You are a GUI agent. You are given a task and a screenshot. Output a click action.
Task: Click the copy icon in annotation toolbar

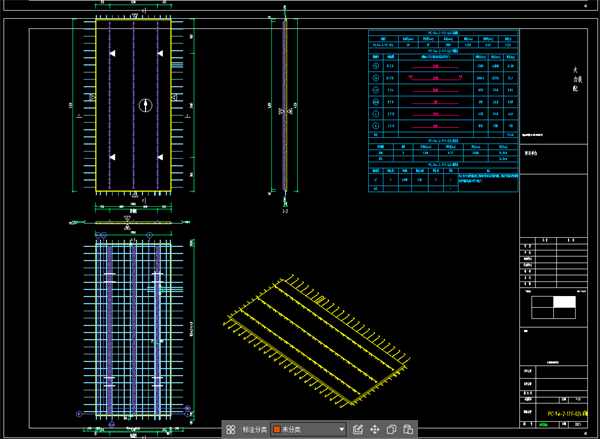point(391,429)
